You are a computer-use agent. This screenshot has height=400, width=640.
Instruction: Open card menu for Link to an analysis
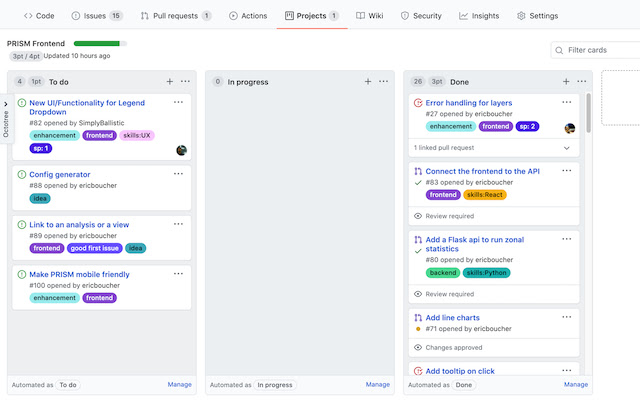tap(178, 224)
